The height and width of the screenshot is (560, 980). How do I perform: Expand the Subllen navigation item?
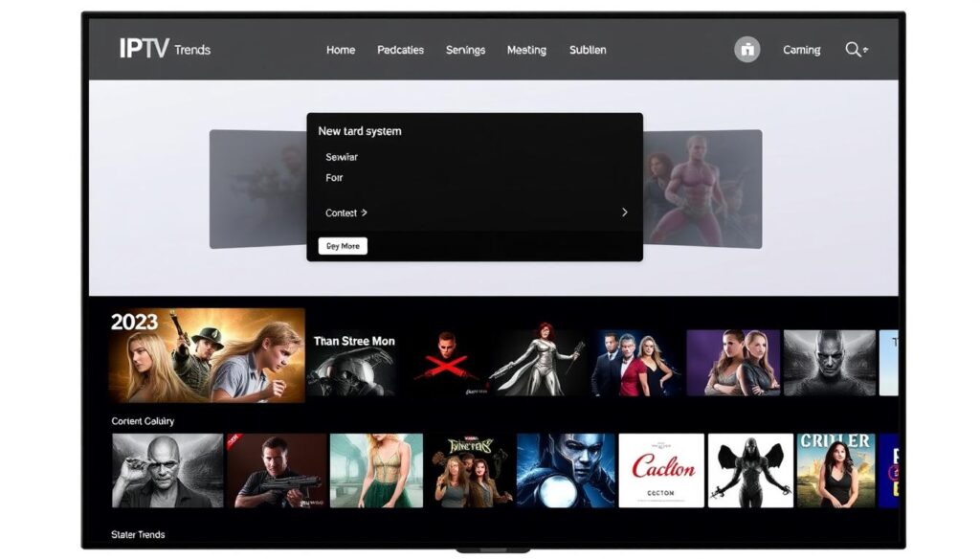(588, 49)
